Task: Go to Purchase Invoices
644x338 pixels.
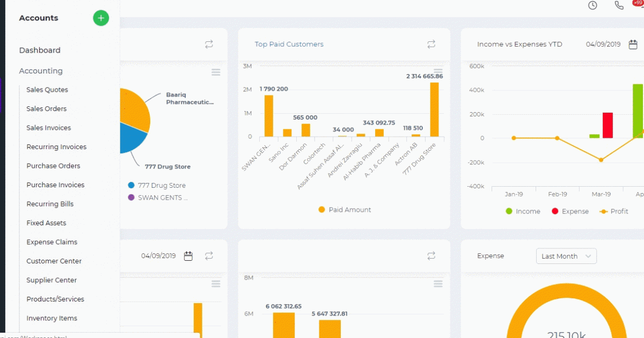Action: tap(56, 185)
